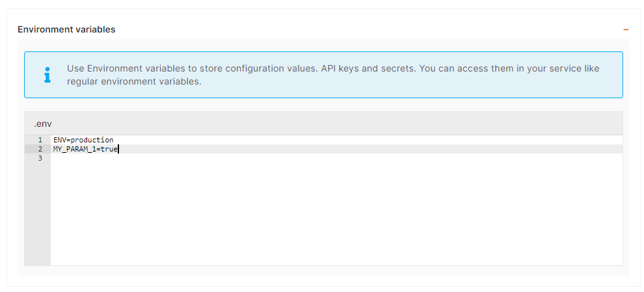Click the gray .env header bar
Viewport: 644px width, 292px height.
325,123
